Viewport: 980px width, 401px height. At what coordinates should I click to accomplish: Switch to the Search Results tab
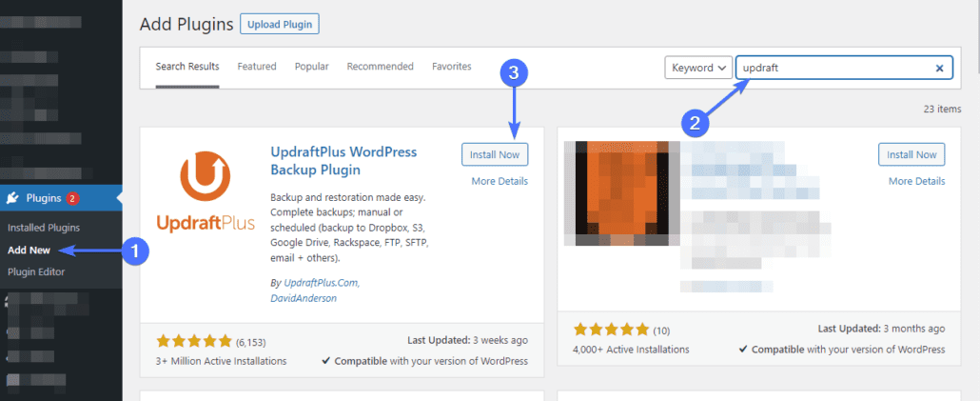[187, 67]
